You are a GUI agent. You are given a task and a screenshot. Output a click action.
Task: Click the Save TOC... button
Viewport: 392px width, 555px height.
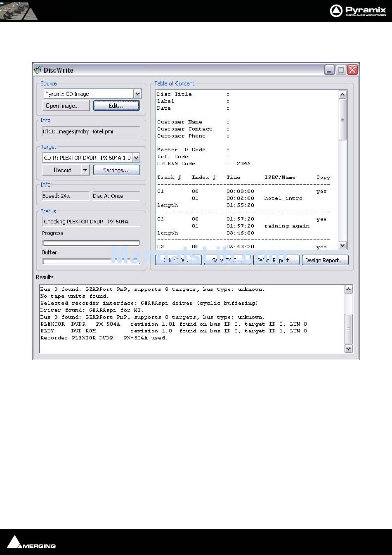227,260
